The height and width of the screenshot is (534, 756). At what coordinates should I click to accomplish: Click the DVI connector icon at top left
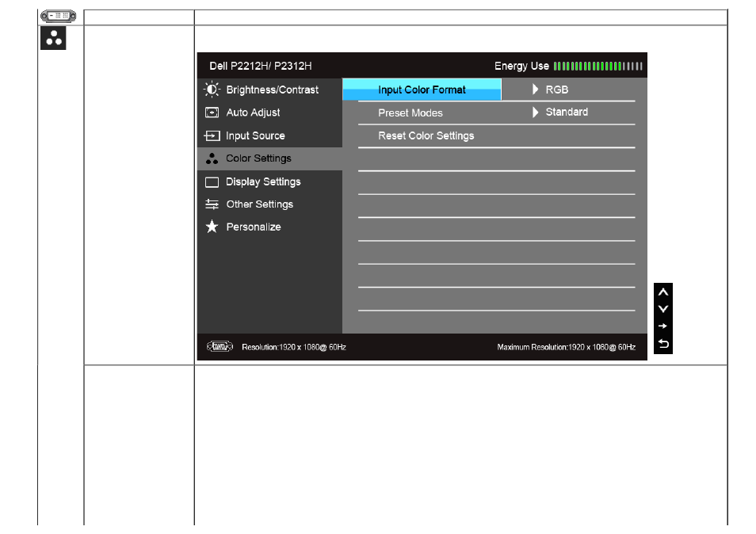click(x=59, y=17)
